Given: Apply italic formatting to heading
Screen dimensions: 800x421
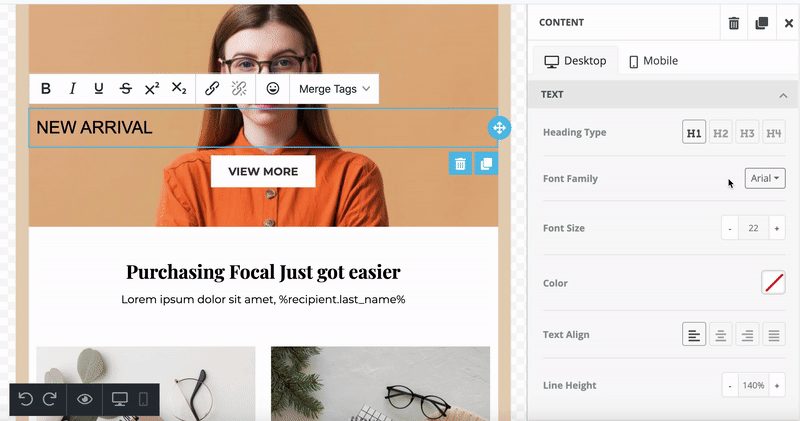Looking at the screenshot, I should [x=72, y=89].
